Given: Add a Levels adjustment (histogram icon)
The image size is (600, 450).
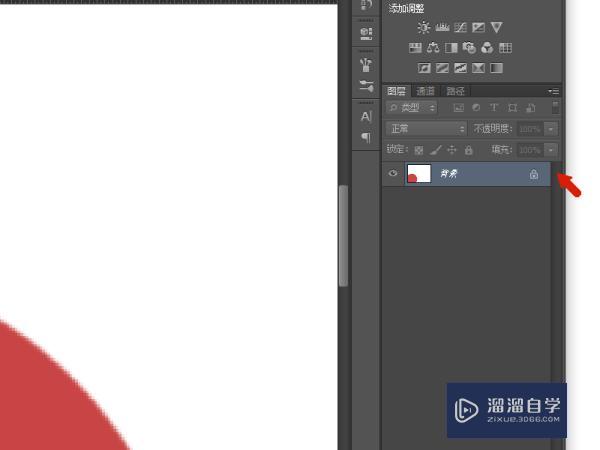Looking at the screenshot, I should [x=442, y=28].
